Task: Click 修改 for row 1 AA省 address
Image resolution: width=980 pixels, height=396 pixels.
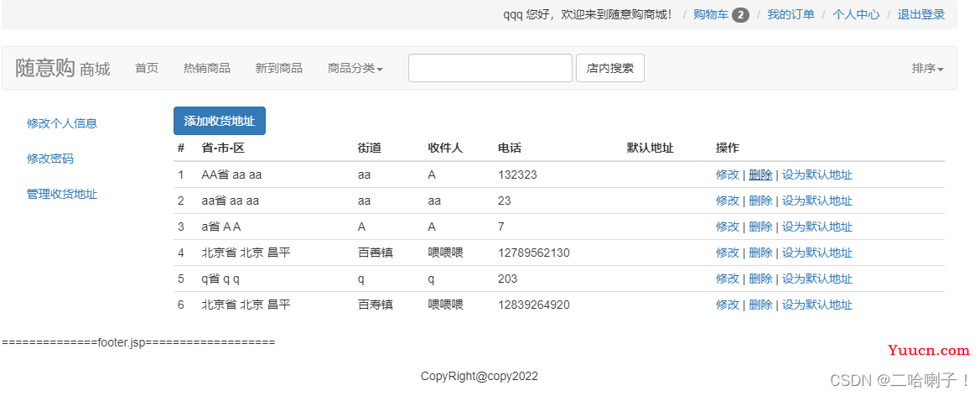Action: click(x=728, y=175)
